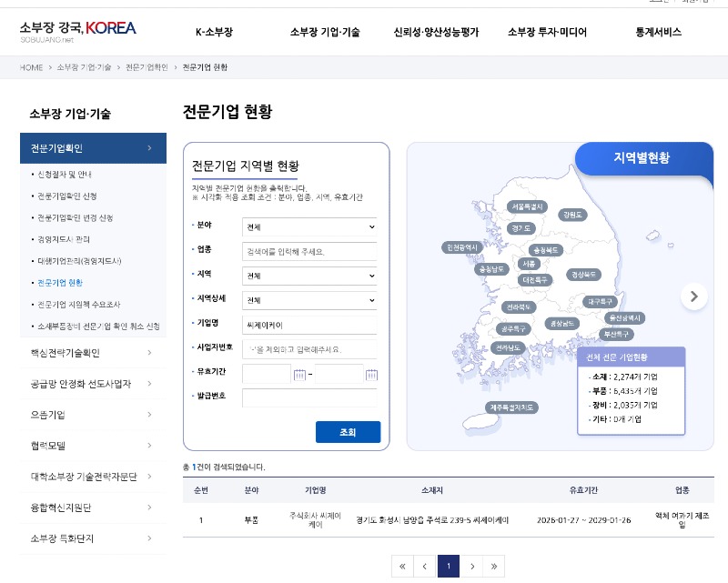Go to the next results page
This screenshot has height=583, width=728.
[x=471, y=567]
